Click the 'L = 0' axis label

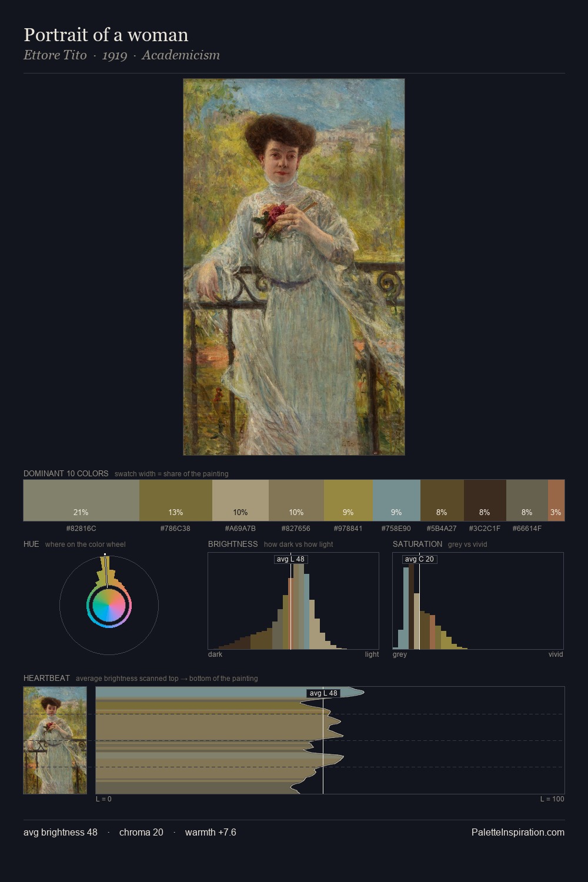point(103,799)
